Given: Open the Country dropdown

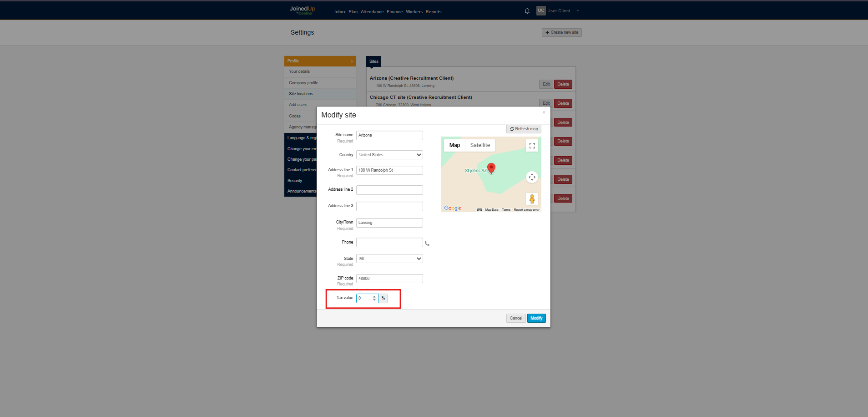Looking at the screenshot, I should (389, 155).
